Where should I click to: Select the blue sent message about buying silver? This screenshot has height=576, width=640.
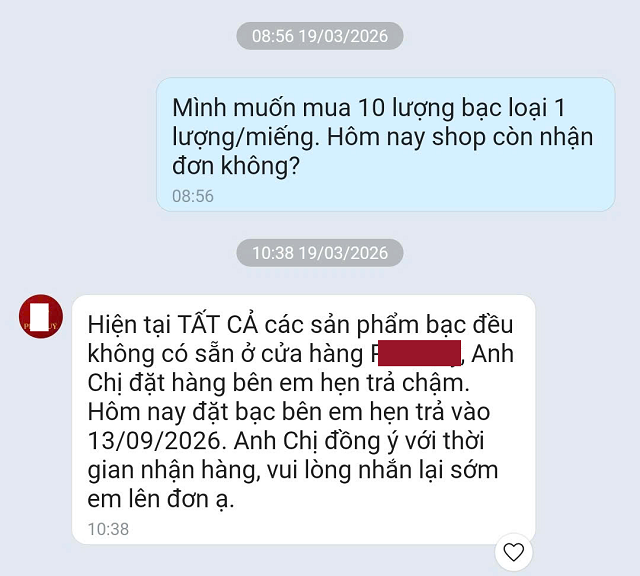386,145
